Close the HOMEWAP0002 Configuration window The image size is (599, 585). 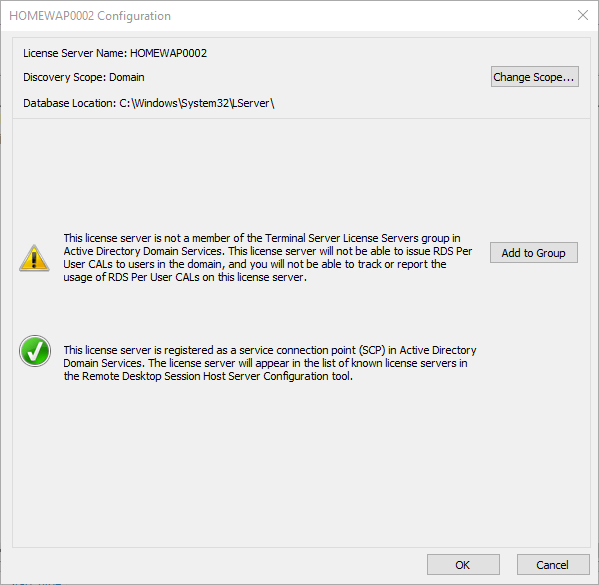click(583, 15)
